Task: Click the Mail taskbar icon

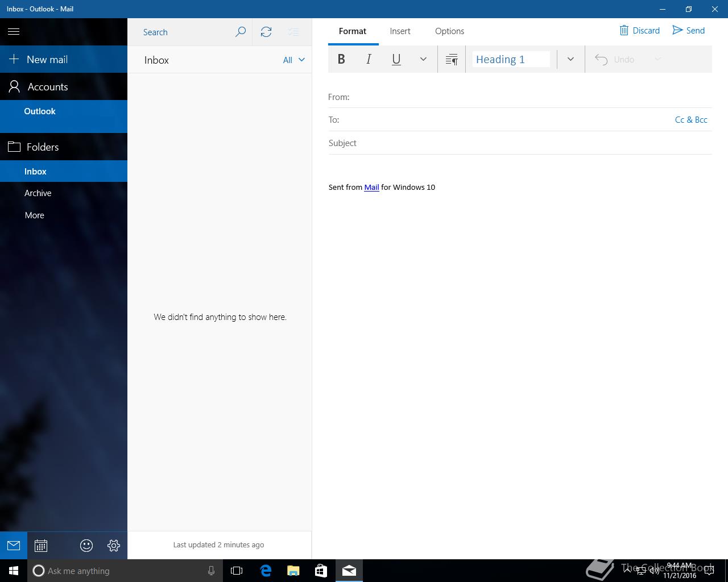Action: 349,571
